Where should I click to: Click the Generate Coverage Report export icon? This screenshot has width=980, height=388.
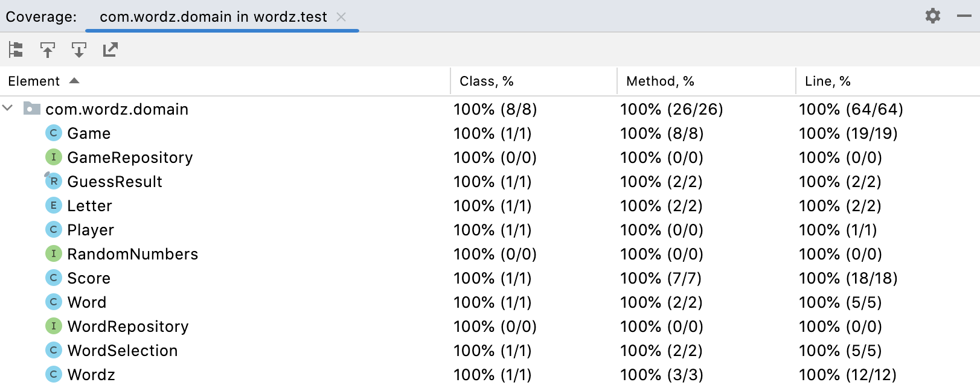110,49
